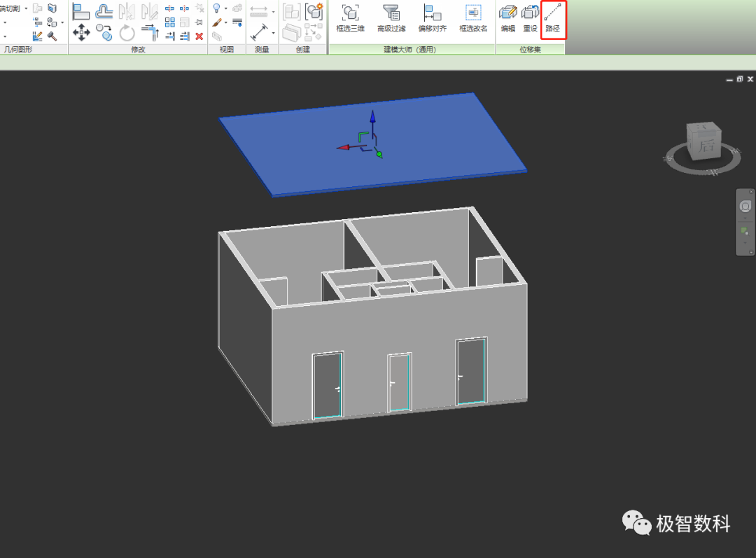Expand the navigation bar customize menu
Image resolution: width=756 pixels, height=558 pixels.
750,252
